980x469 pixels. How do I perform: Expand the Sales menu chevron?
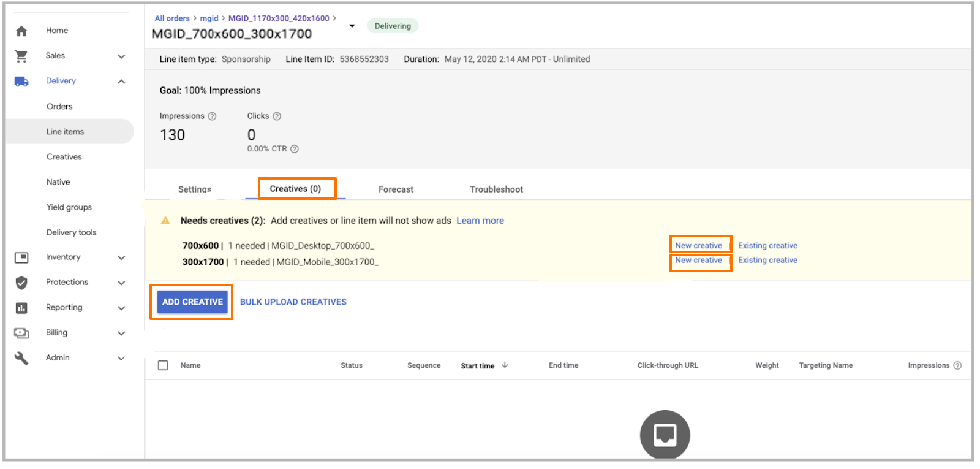pyautogui.click(x=121, y=56)
